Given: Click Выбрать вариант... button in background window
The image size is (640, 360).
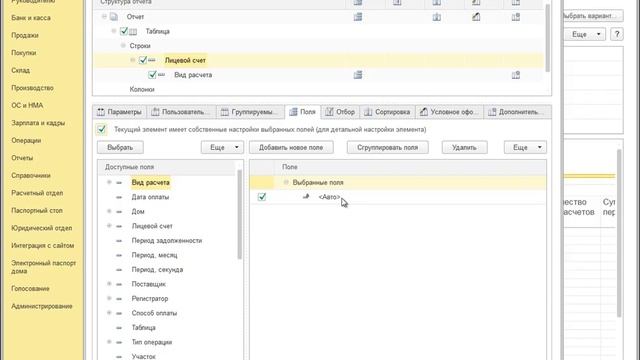Looking at the screenshot, I should tap(593, 16).
